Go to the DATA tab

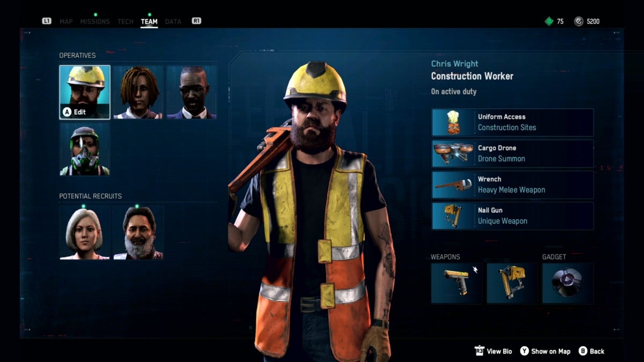[173, 21]
